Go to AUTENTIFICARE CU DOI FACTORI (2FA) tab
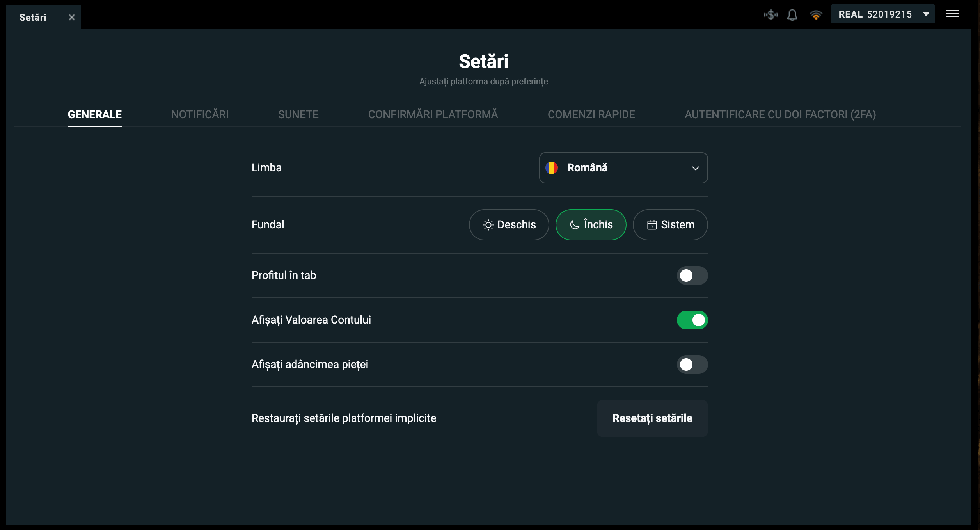This screenshot has width=980, height=530. (x=780, y=114)
